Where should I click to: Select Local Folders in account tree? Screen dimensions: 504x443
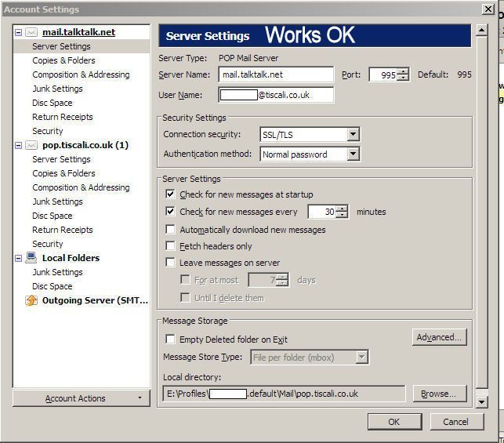(x=71, y=258)
